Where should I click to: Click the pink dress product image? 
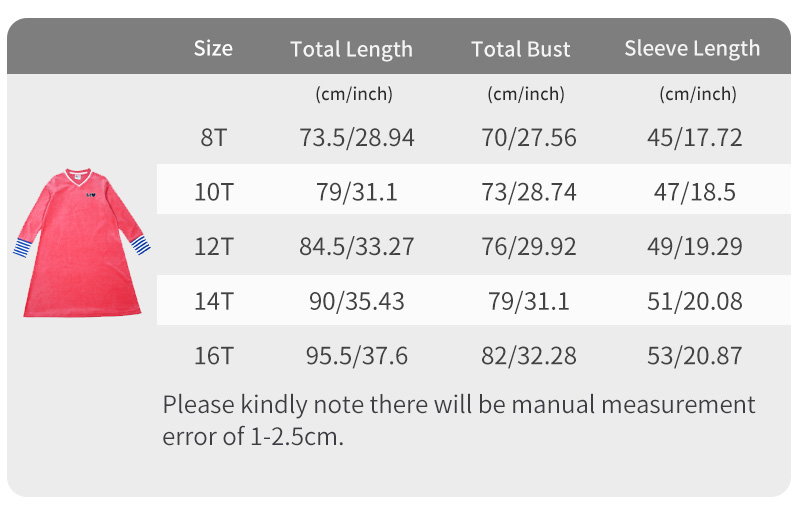82,242
